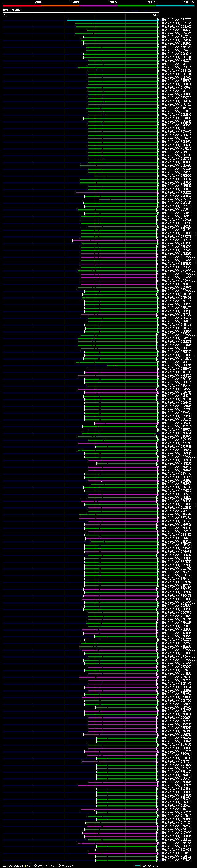Screen dimensions: 197x868
Task: Select the UniRef100_B0SZJ0 label
Action: coord(177,37)
